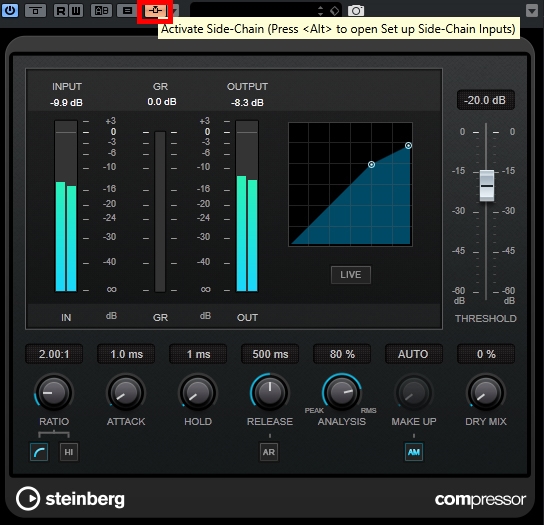Screen dimensions: 544x525
Task: Click the Steinberg logo
Action: click(70, 499)
